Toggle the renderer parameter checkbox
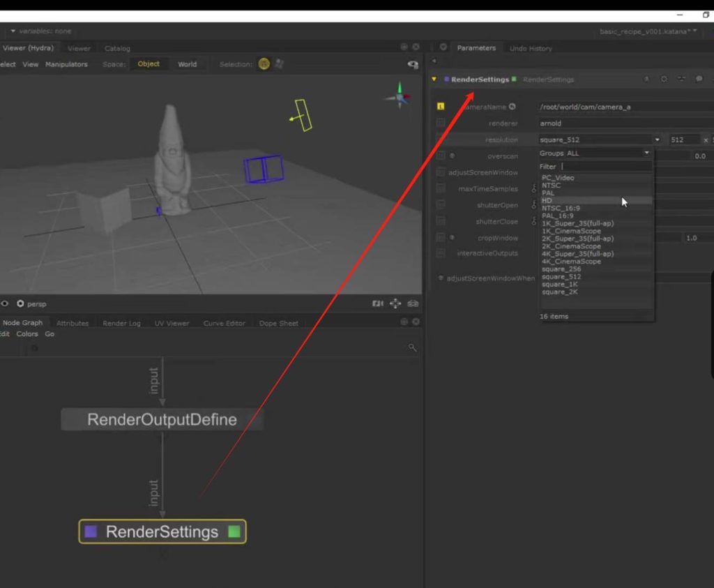The width and height of the screenshot is (714, 588). point(441,123)
